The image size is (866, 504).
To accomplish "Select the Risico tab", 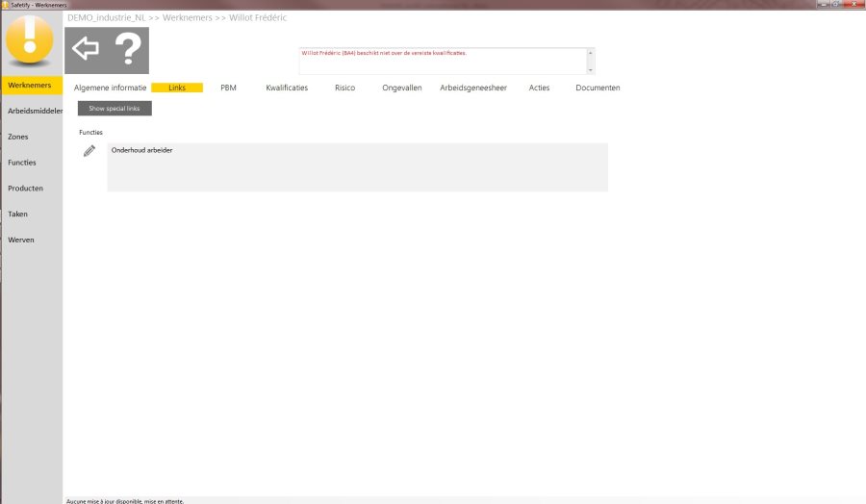I will coord(344,88).
